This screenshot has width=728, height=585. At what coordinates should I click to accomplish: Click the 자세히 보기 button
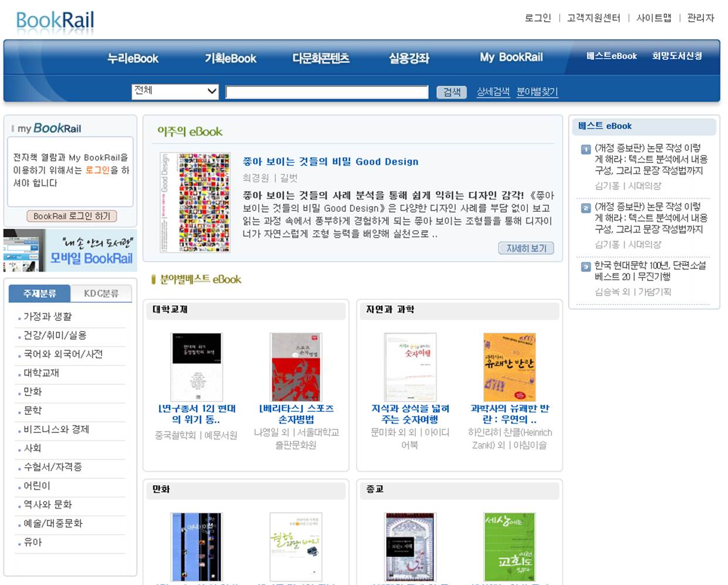coord(526,248)
